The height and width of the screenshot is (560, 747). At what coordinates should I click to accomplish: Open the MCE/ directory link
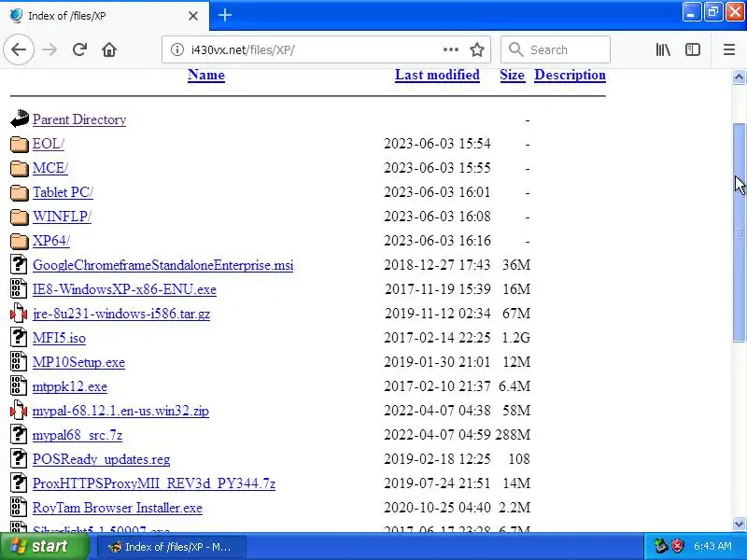(50, 168)
